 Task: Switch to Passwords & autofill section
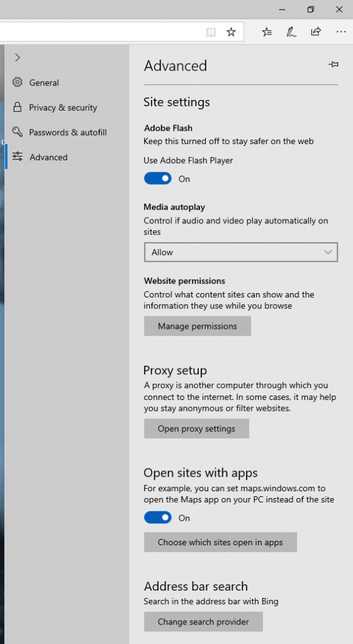(67, 132)
